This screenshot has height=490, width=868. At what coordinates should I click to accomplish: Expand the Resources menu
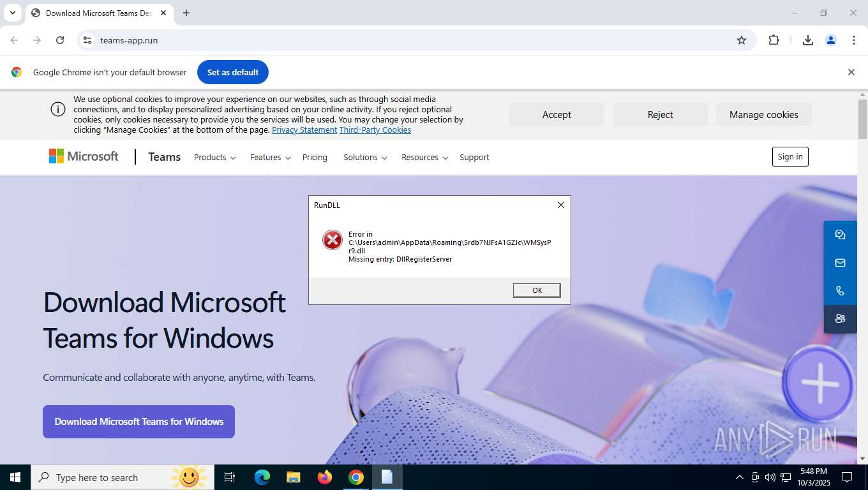[x=425, y=158]
